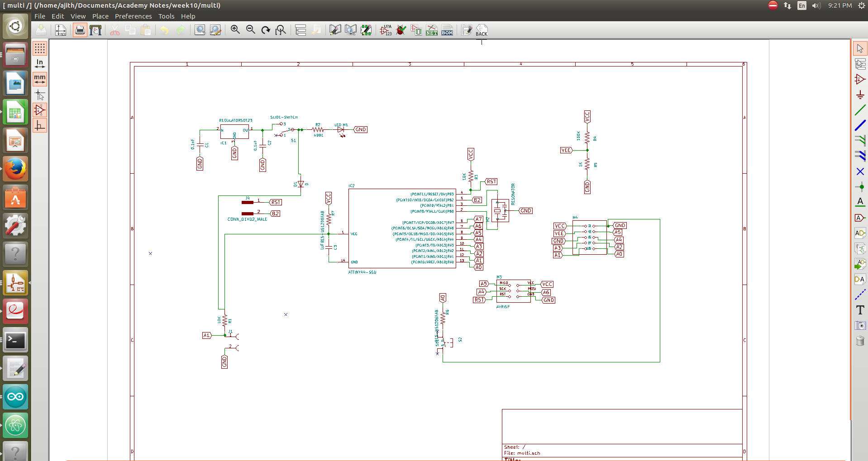868x461 pixels.
Task: Select the Place junction tool
Action: (860, 187)
